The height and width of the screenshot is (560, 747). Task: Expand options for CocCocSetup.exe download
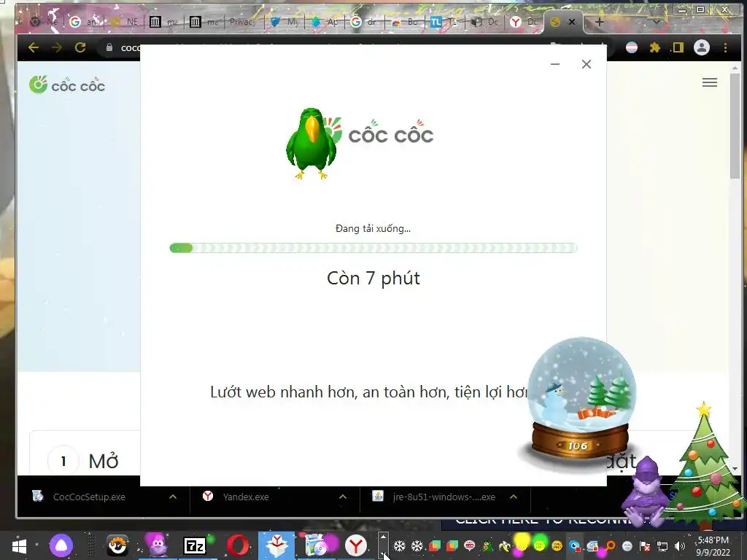[x=172, y=497]
